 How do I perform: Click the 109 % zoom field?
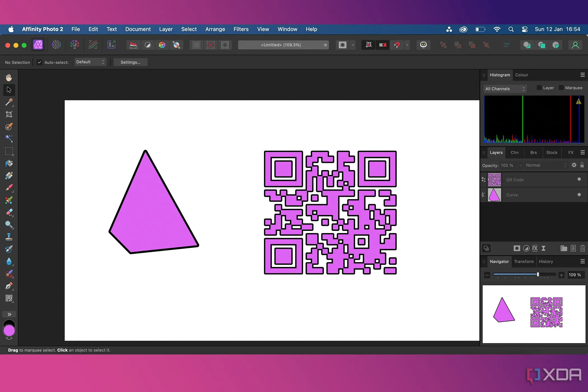click(575, 275)
